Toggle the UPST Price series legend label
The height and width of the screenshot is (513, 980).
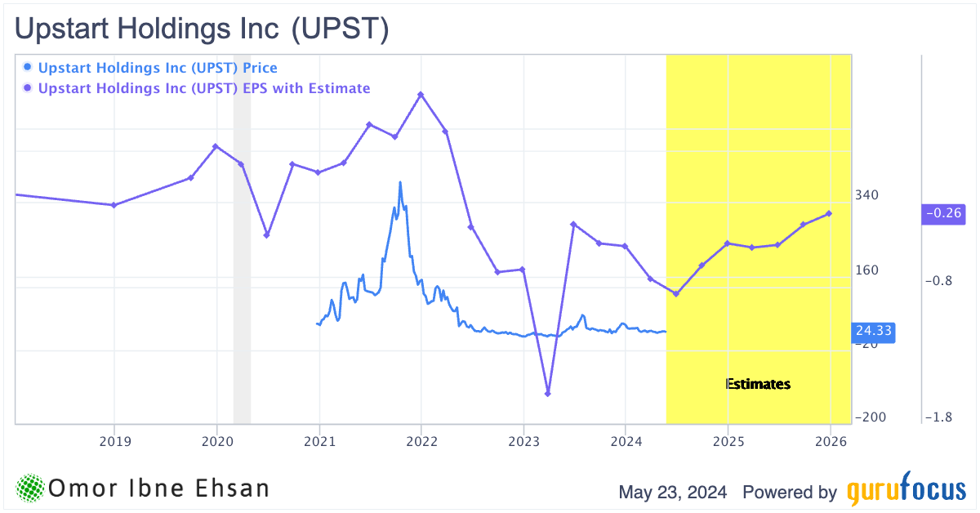point(158,67)
